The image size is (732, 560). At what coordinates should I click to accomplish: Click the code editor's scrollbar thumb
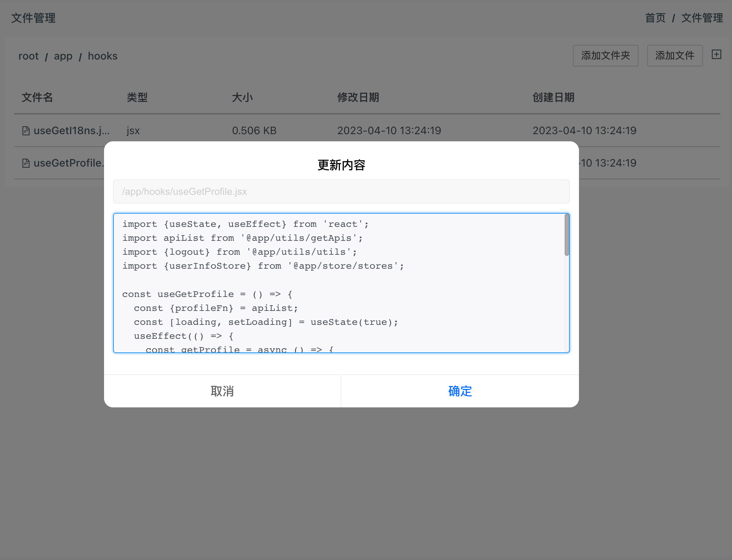(567, 235)
